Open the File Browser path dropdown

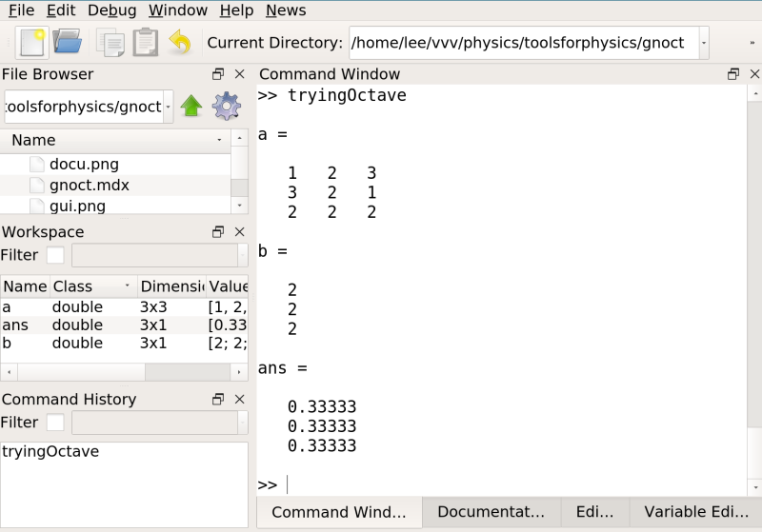coord(169,107)
